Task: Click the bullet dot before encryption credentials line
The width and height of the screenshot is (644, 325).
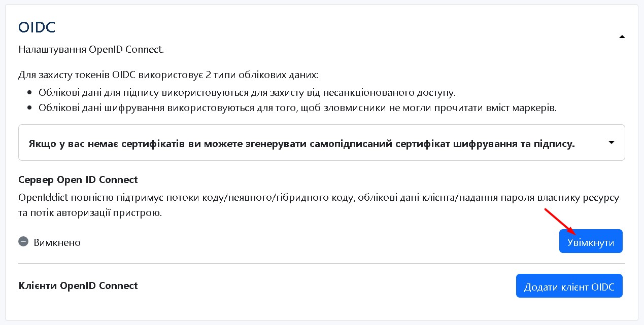Action: click(29, 109)
